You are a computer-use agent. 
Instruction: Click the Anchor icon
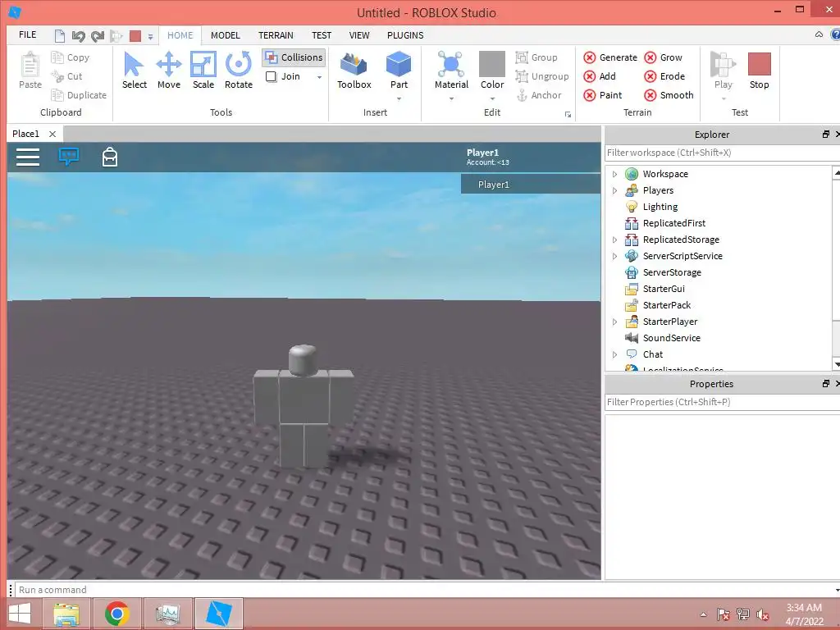(521, 95)
